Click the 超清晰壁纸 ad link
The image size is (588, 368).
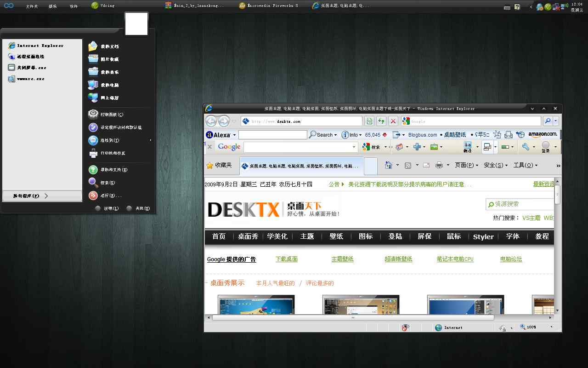[x=398, y=259]
